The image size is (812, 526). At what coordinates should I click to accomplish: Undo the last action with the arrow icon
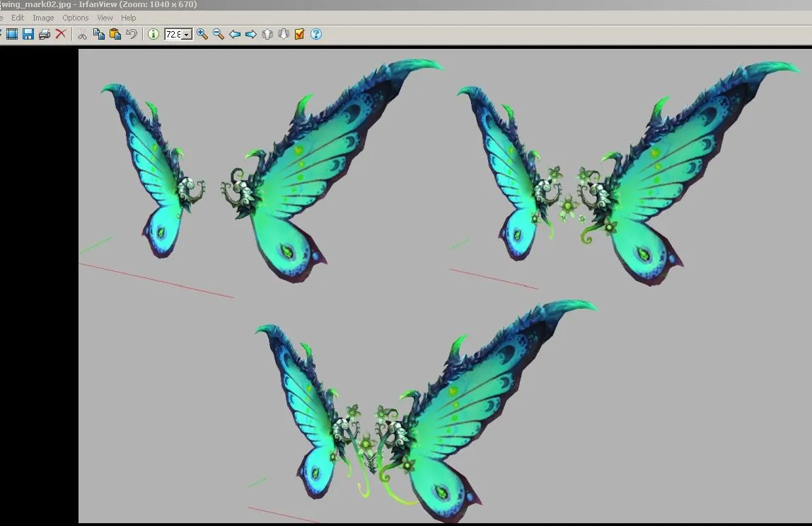point(132,34)
